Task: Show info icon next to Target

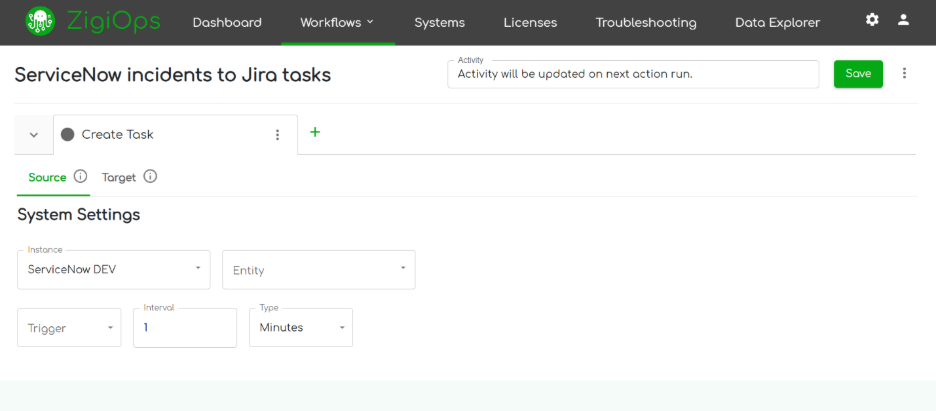Action: 150,177
